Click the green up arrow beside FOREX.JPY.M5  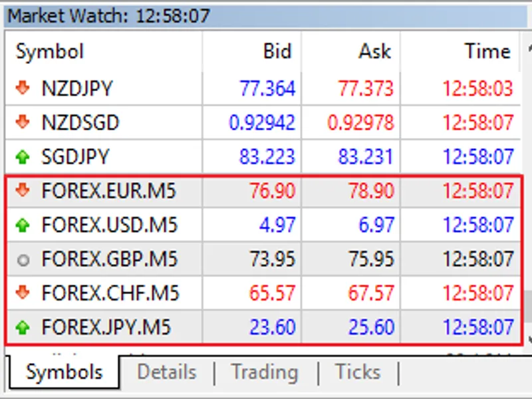[x=23, y=327]
